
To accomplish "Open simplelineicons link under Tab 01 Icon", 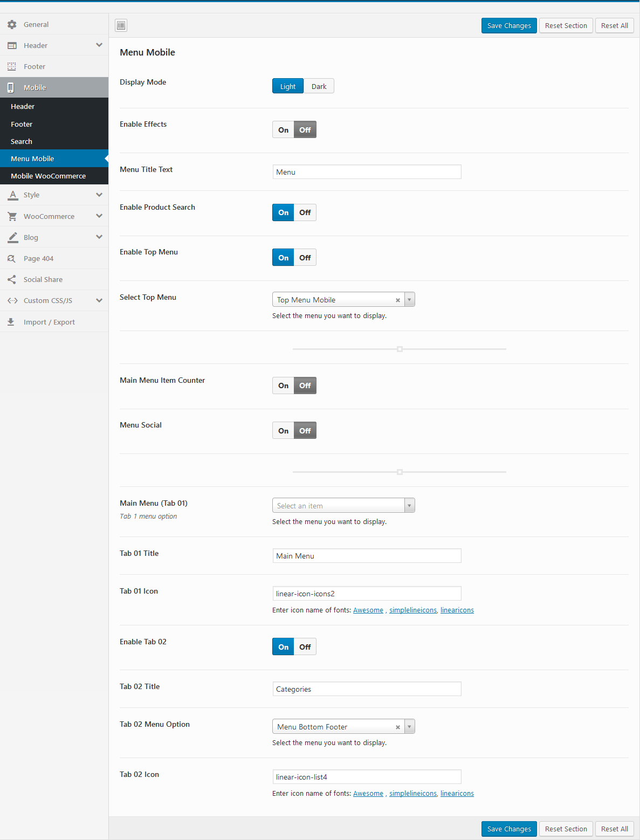I will pyautogui.click(x=413, y=610).
